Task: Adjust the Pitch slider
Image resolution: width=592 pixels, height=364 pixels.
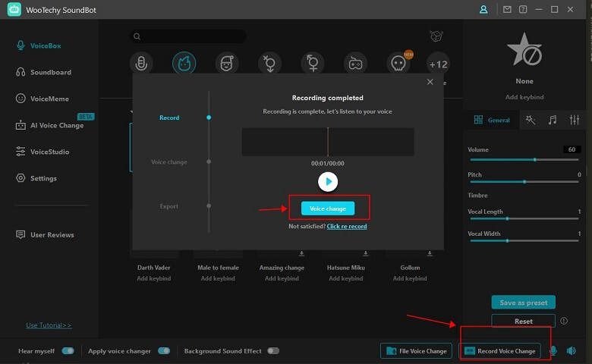Action: tap(524, 182)
